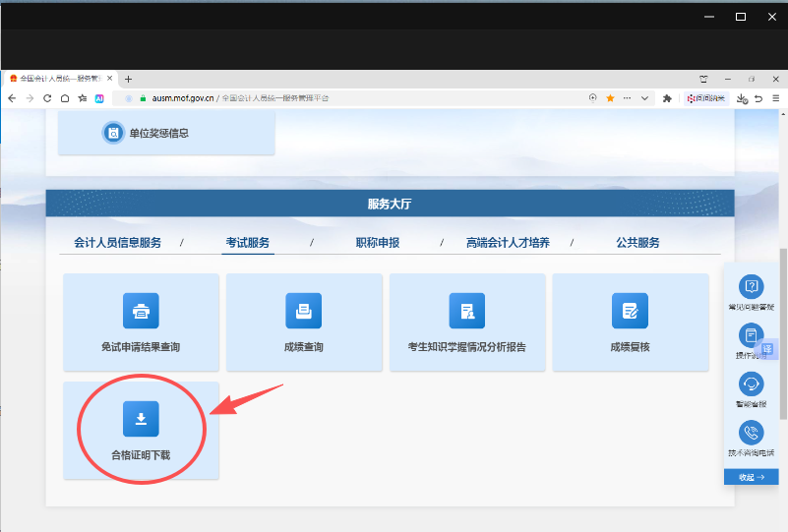Open the 职称申报 tab

[378, 243]
